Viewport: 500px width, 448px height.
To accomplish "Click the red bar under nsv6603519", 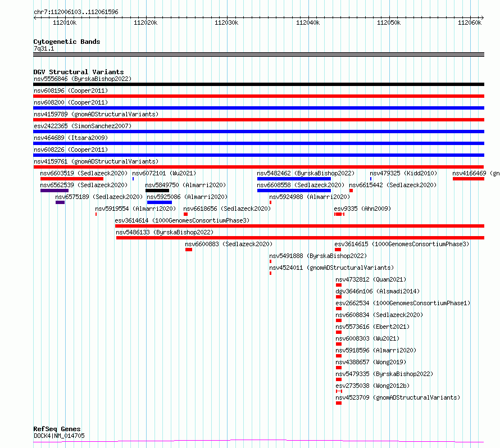I will (x=72, y=179).
